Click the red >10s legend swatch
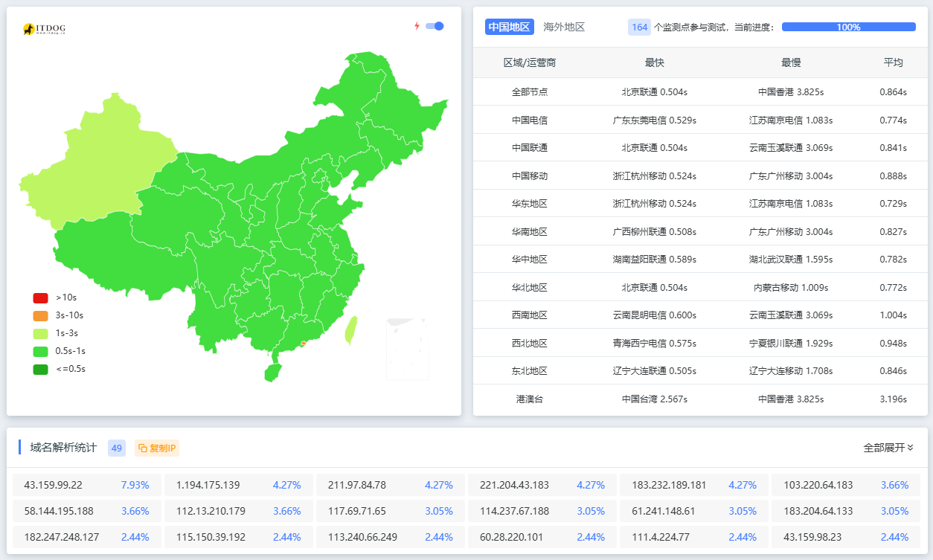933x560 pixels. click(40, 297)
